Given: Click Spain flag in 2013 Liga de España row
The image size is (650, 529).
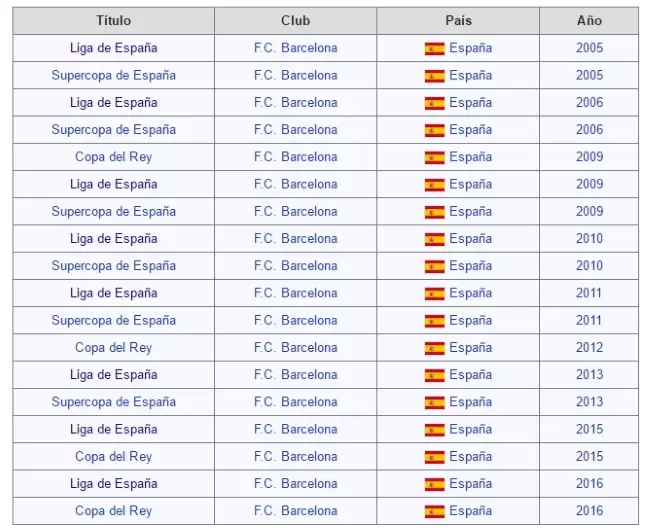Looking at the screenshot, I should click(x=434, y=375).
